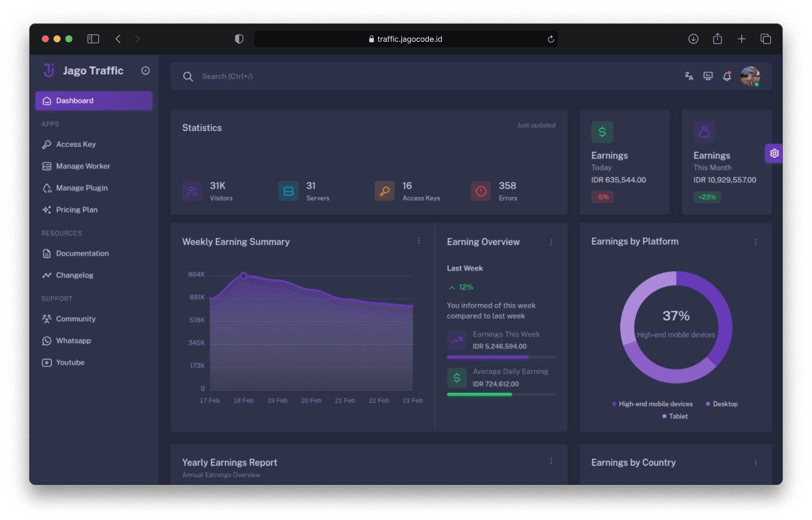Open the Pricing Plan page
Viewport: 812px width, 520px height.
coord(76,210)
